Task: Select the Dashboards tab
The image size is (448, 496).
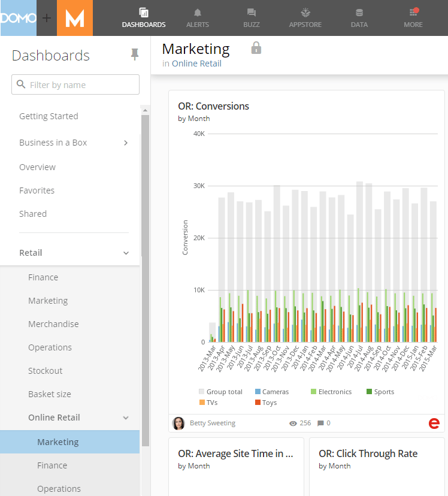Action: [144, 18]
